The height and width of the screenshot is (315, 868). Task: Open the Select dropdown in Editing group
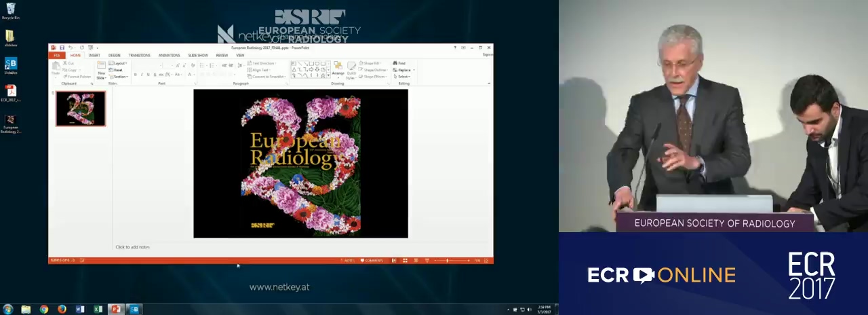[x=401, y=77]
